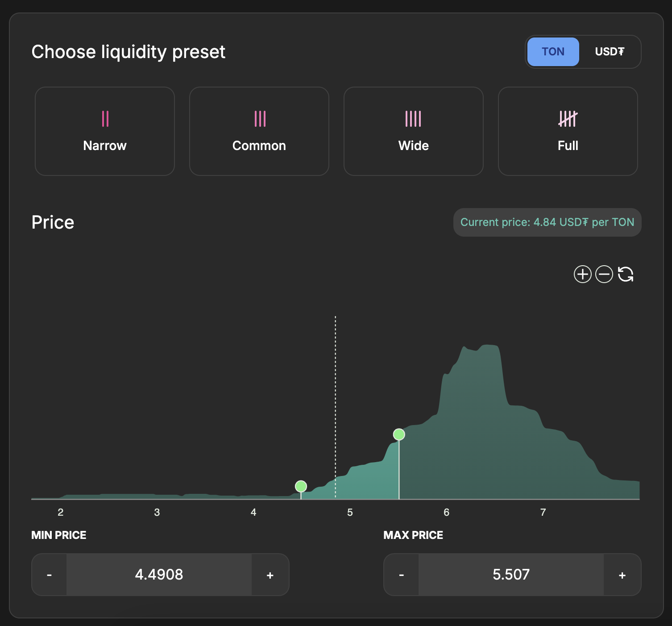Click the tallest peak of liquidity histogram
The height and width of the screenshot is (626, 672).
(489, 353)
